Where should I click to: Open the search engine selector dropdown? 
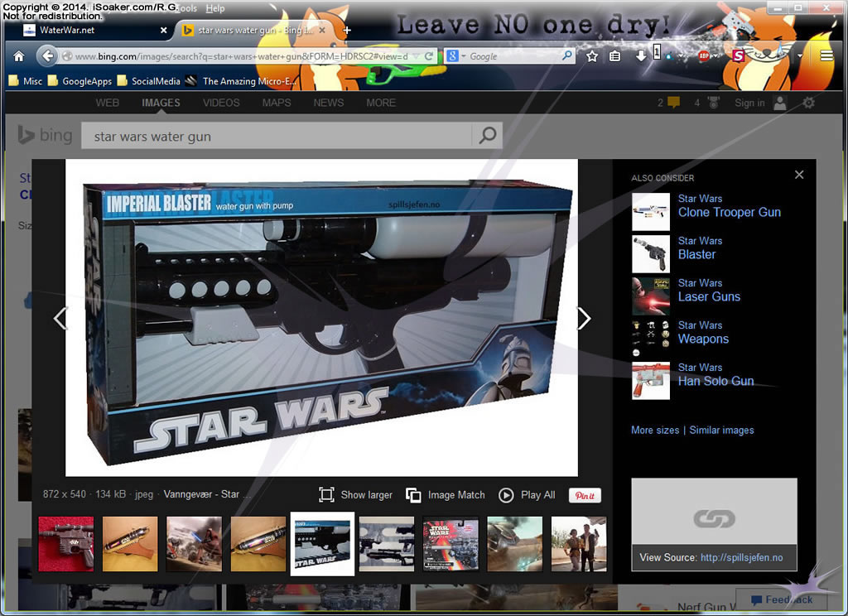click(x=456, y=55)
